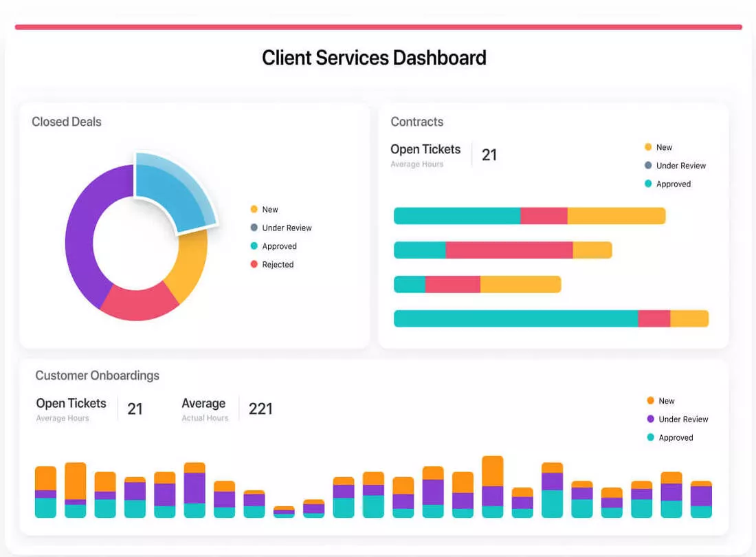Click the 21 value in Customer Onboardings
The image size is (756, 557).
pyautogui.click(x=135, y=409)
